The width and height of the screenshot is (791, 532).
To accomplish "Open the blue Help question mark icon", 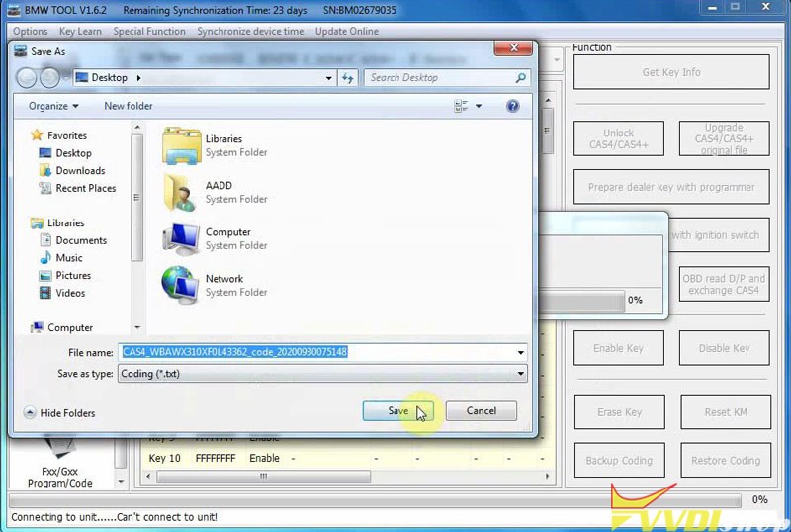I will pos(512,106).
